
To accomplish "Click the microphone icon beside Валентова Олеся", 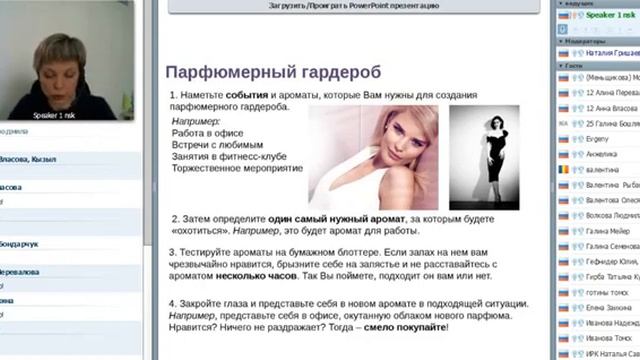I will 575,201.
